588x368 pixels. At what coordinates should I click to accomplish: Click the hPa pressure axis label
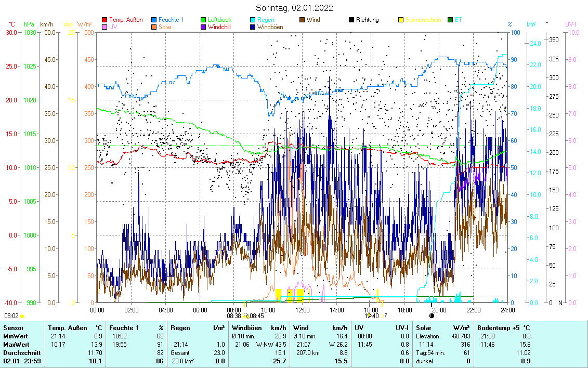click(29, 24)
